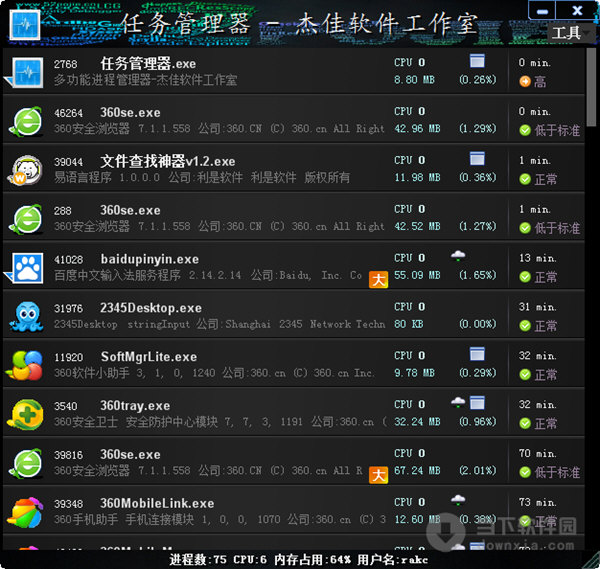
Task: Select the 360MobileLink.exe icon
Action: [26, 512]
